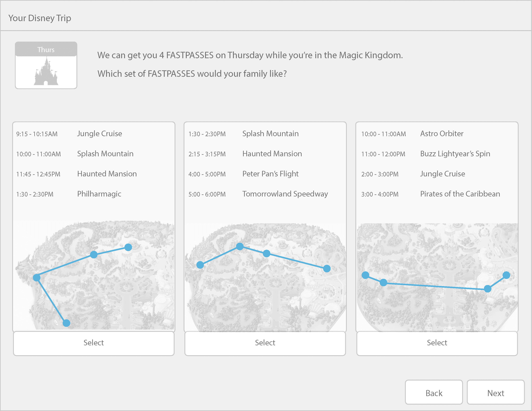Click the 9:15 - 10:15AM time slot
The image size is (532, 411).
click(37, 134)
